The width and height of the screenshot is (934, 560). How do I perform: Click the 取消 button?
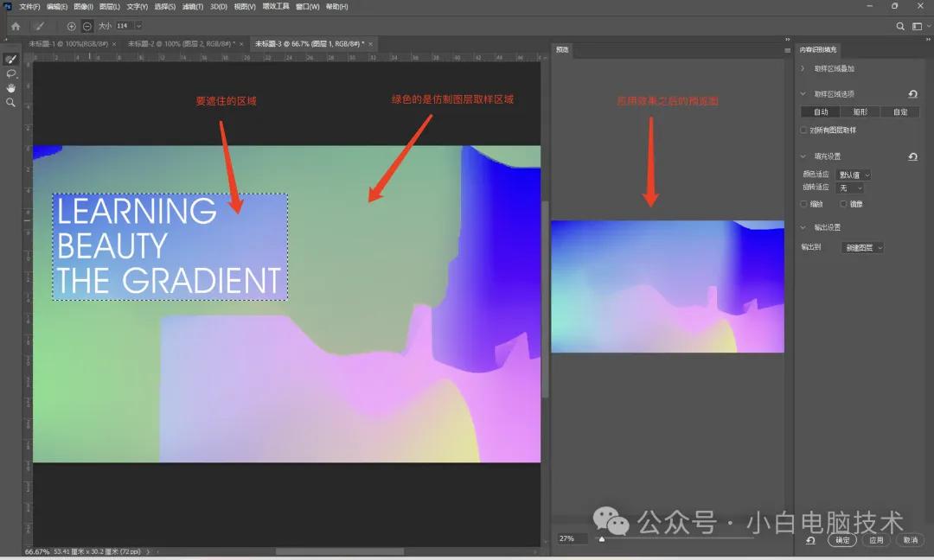(x=909, y=540)
